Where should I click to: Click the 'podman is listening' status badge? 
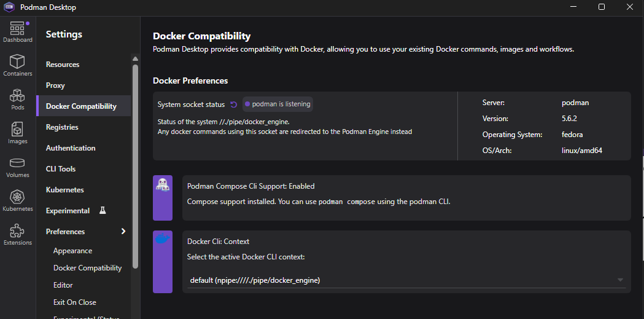pyautogui.click(x=278, y=104)
